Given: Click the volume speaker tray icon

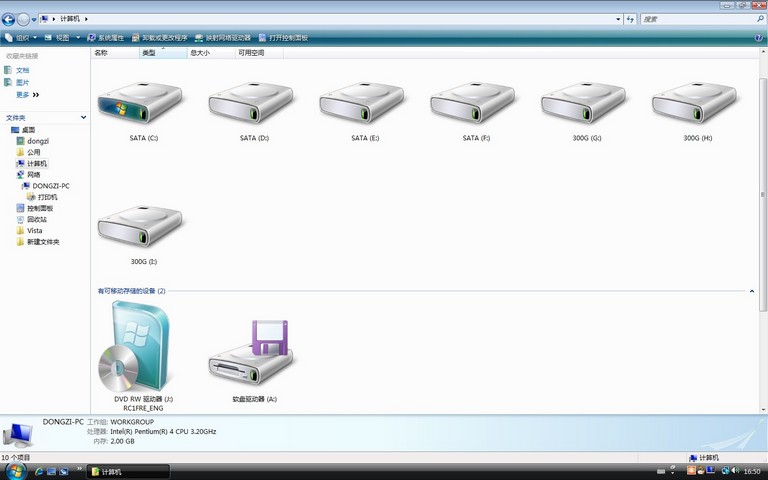Looking at the screenshot, I should coord(735,471).
